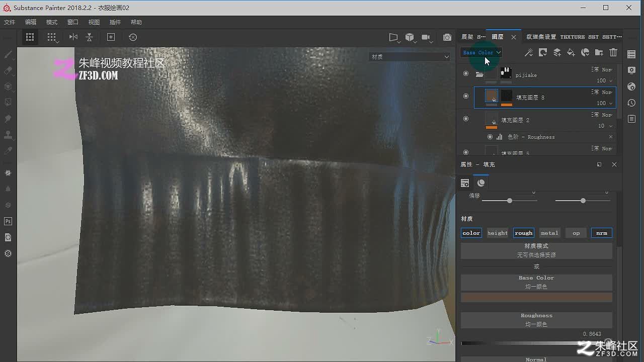Open 填充图层 8 blend mode dropdown
Viewport: 644px width, 362px height.
603,93
